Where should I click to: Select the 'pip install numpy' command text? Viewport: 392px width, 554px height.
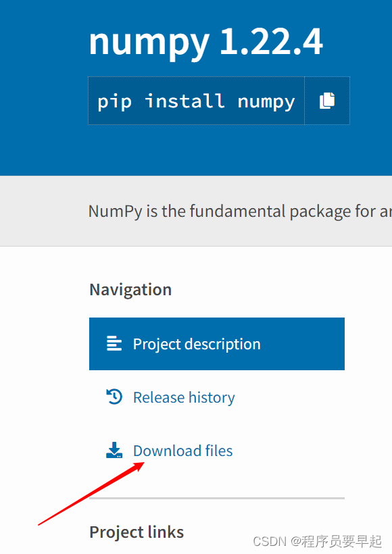pyautogui.click(x=196, y=102)
